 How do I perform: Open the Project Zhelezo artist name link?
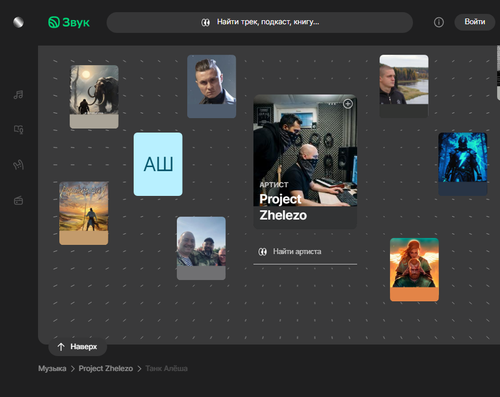(283, 207)
